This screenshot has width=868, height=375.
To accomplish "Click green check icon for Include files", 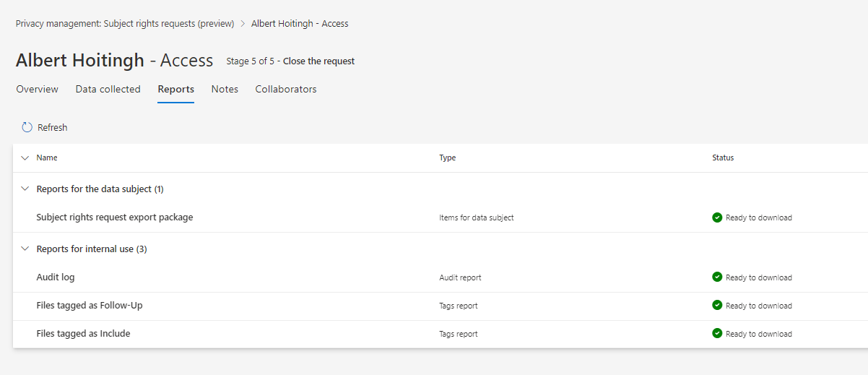I will pyautogui.click(x=717, y=334).
